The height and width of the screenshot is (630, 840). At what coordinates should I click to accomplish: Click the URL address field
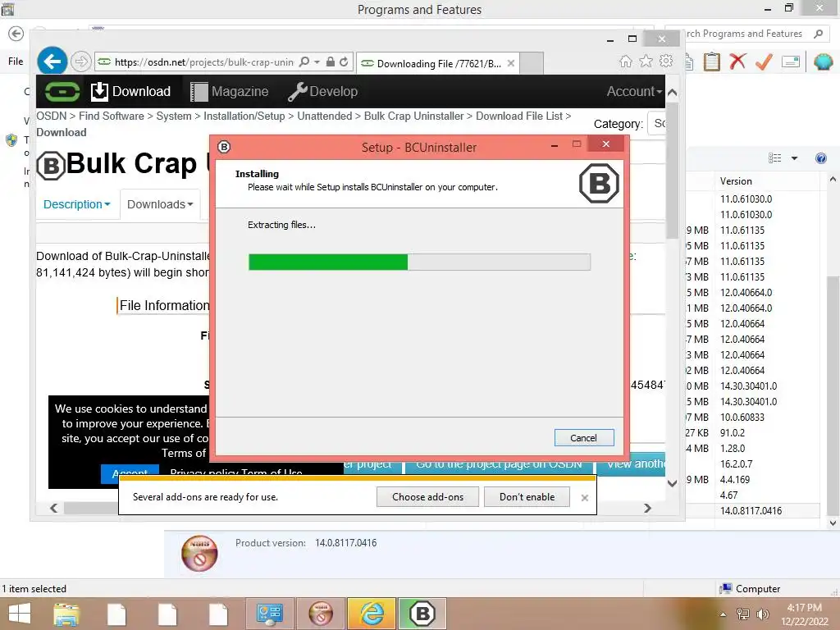[203, 62]
